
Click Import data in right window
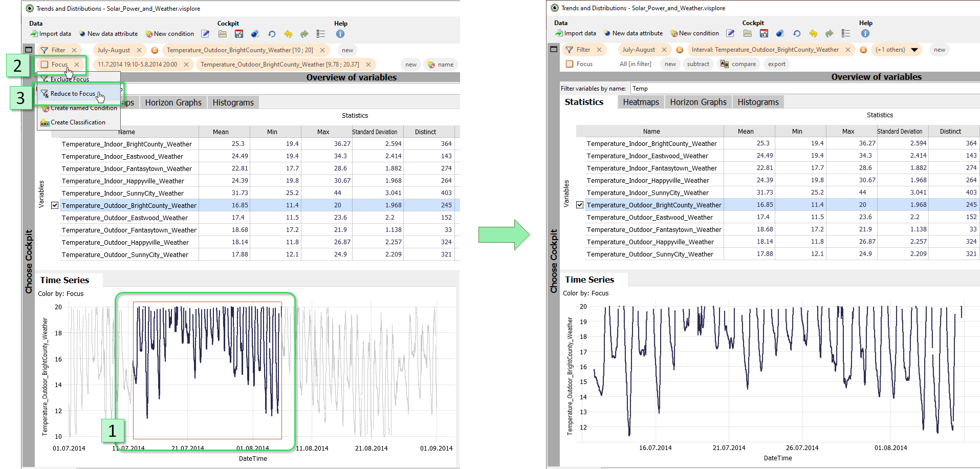coord(576,33)
